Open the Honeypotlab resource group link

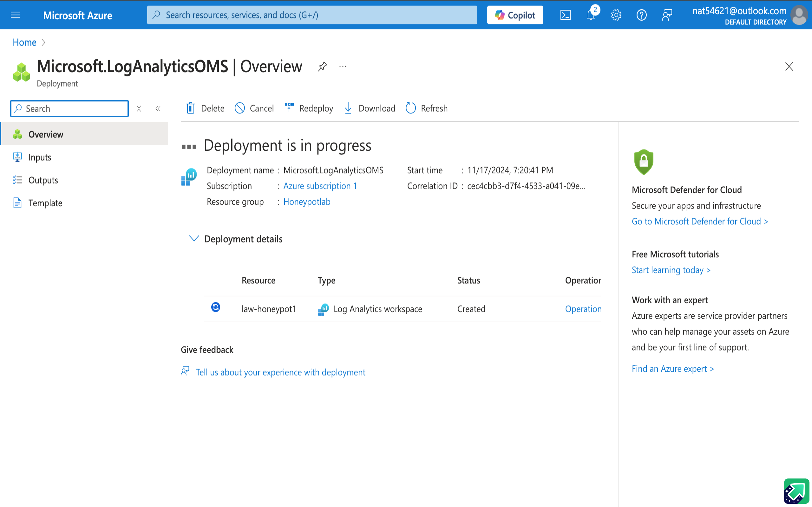[x=307, y=202]
